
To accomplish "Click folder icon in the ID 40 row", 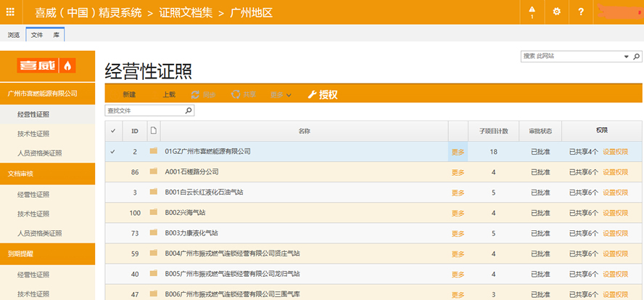I will point(154,273).
